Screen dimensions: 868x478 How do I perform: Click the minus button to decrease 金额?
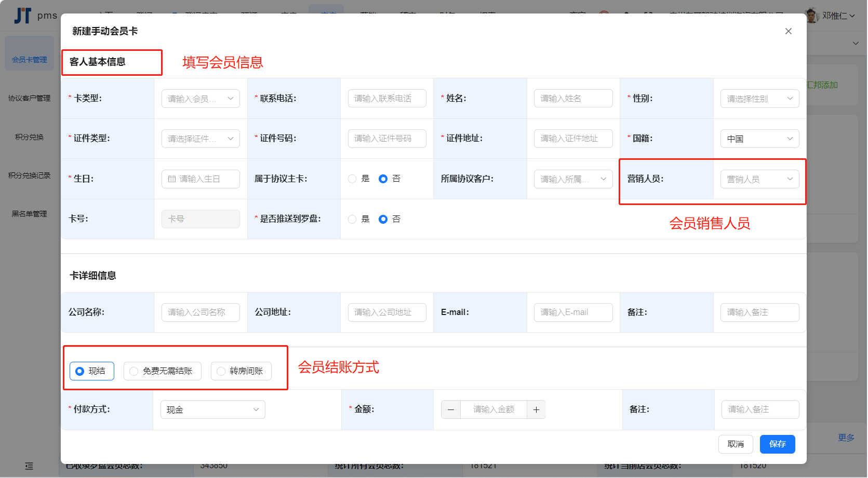pos(451,409)
